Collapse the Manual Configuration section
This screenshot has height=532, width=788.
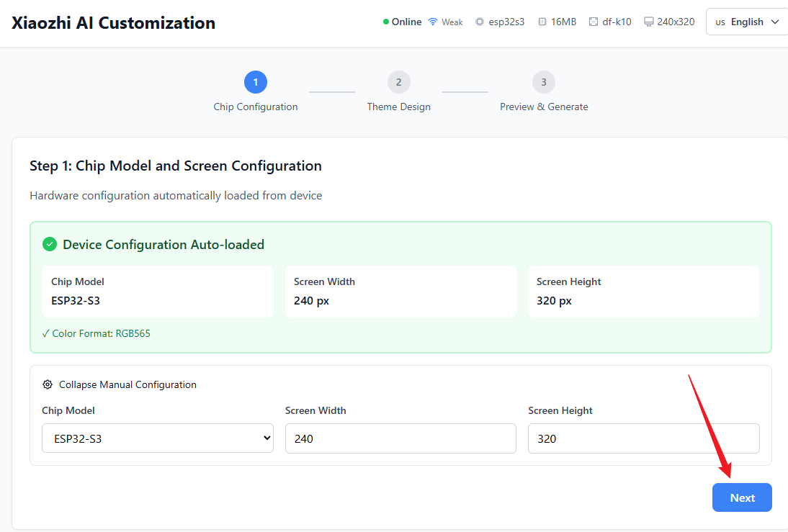click(127, 384)
